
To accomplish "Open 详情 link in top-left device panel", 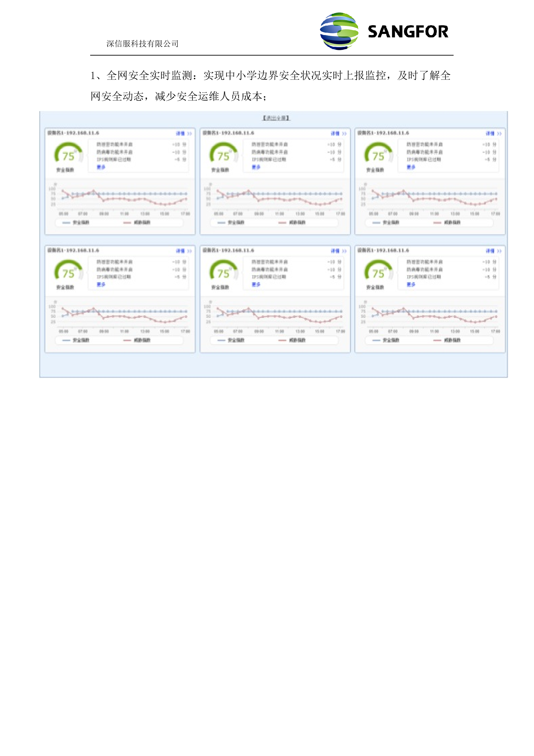I will coord(181,133).
